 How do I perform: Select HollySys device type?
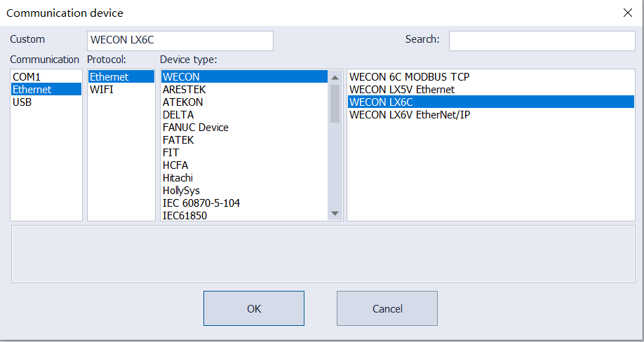click(x=244, y=191)
